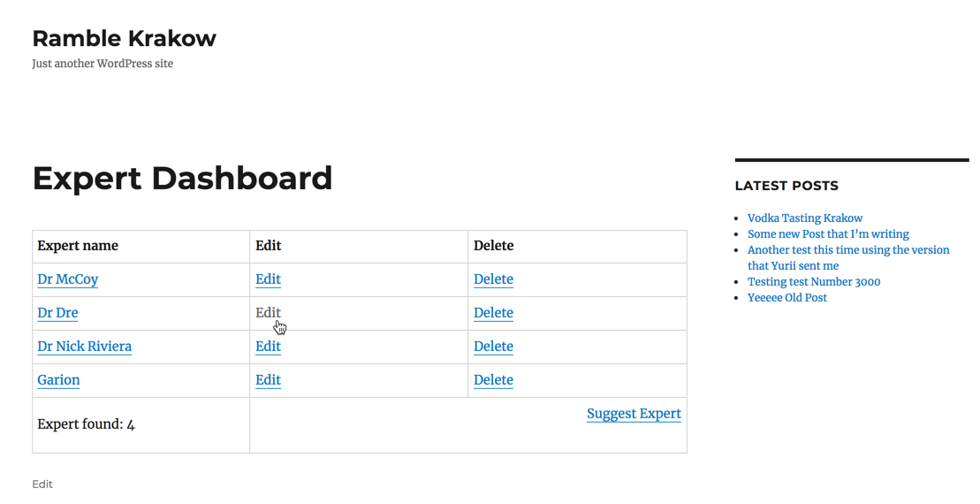Open Dr Nick Riviera expert profile
The width and height of the screenshot is (980, 504).
pos(84,347)
